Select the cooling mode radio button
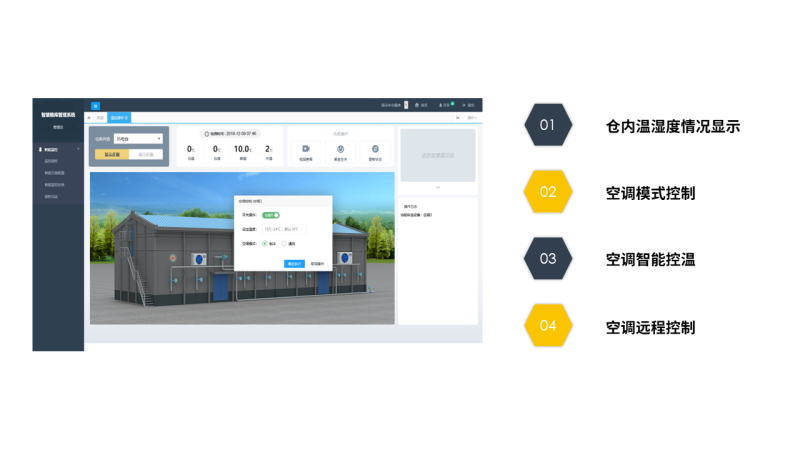 264,242
